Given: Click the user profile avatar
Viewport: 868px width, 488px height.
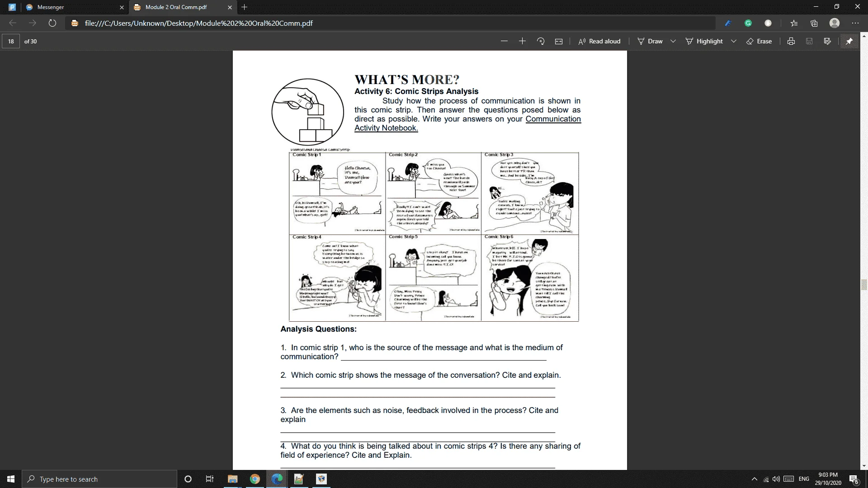Looking at the screenshot, I should tap(835, 23).
